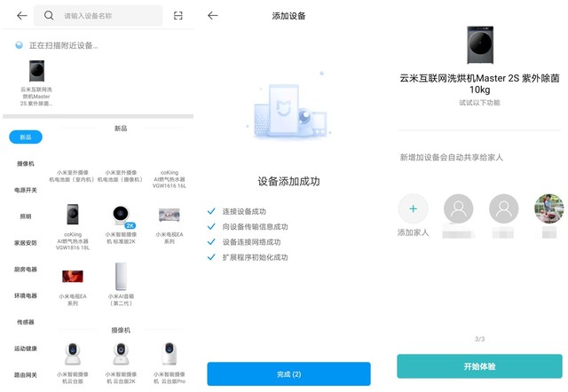Open the 摄像机 category in the sidebar
568x392 pixels.
click(26, 163)
